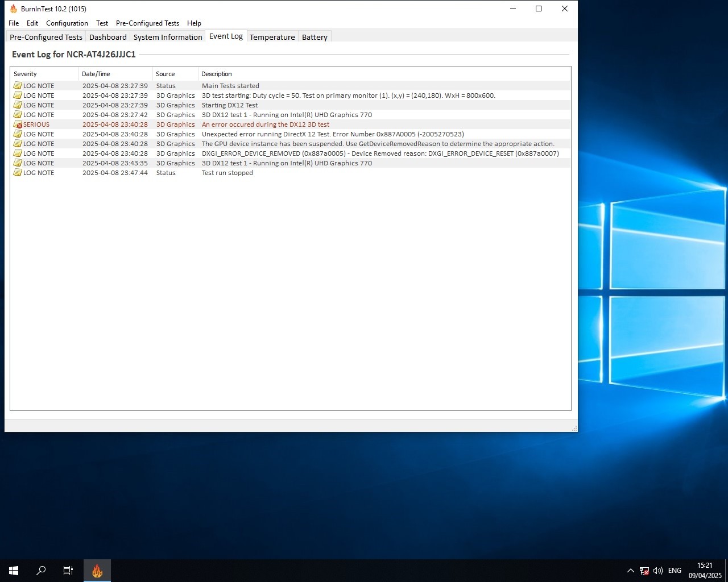Open the File menu
The height and width of the screenshot is (582, 728).
point(14,23)
